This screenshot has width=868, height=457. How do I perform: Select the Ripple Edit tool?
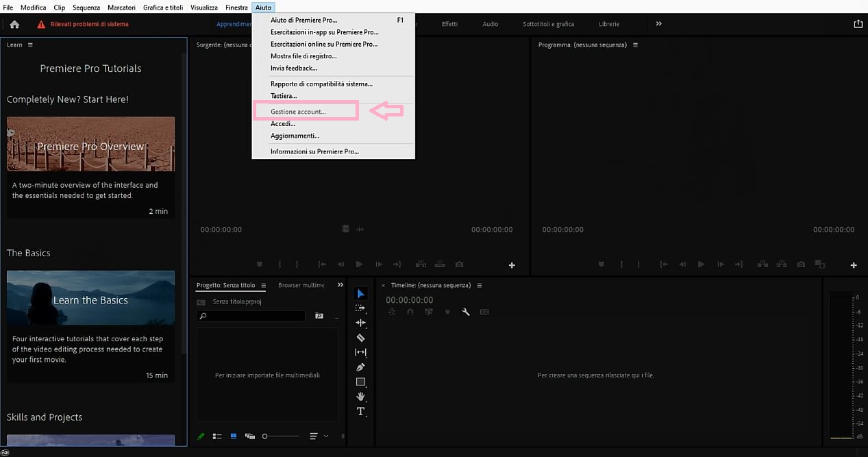(361, 323)
